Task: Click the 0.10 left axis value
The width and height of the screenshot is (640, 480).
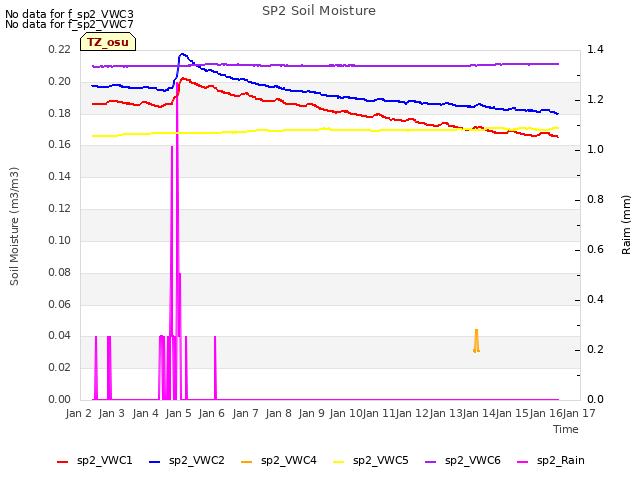Action: click(x=60, y=240)
